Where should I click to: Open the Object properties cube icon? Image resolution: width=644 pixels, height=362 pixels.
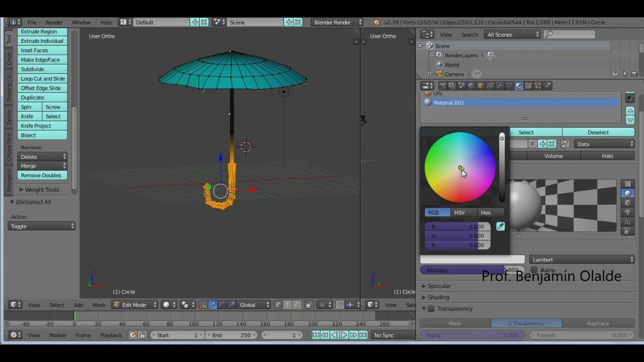pyautogui.click(x=480, y=86)
